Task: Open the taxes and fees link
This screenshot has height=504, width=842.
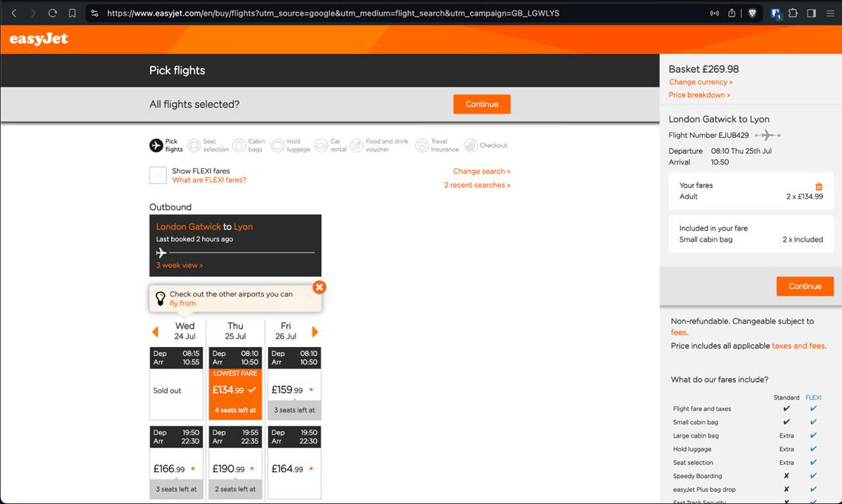Action: (798, 346)
